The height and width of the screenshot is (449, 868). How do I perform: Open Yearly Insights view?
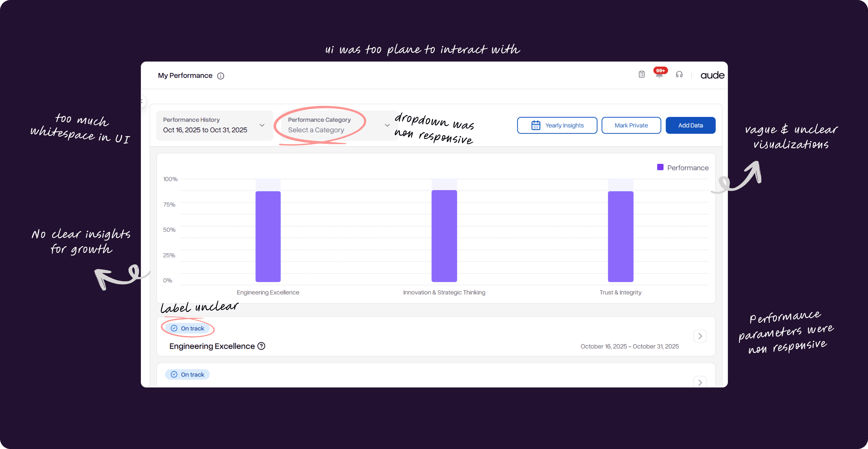557,125
